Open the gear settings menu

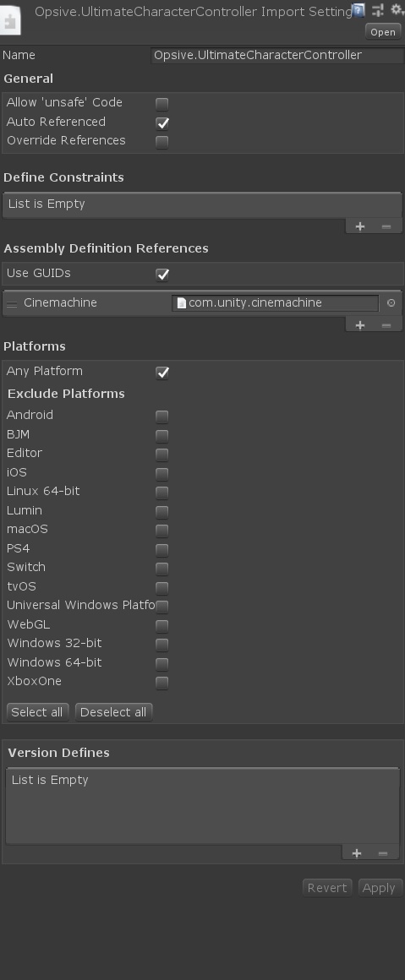[x=397, y=10]
